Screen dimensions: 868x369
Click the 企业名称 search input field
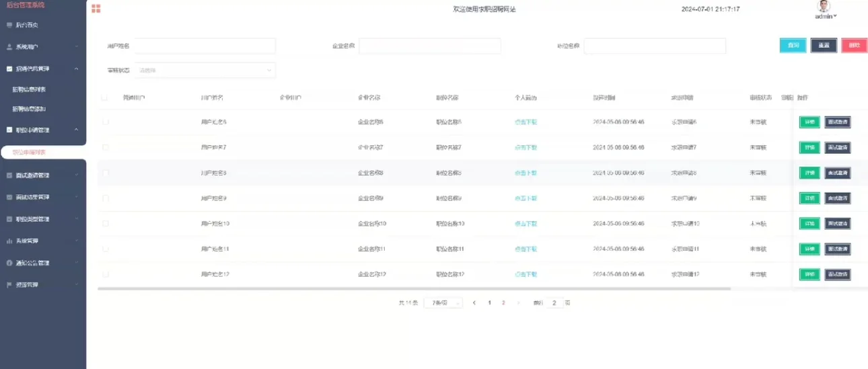pos(430,46)
